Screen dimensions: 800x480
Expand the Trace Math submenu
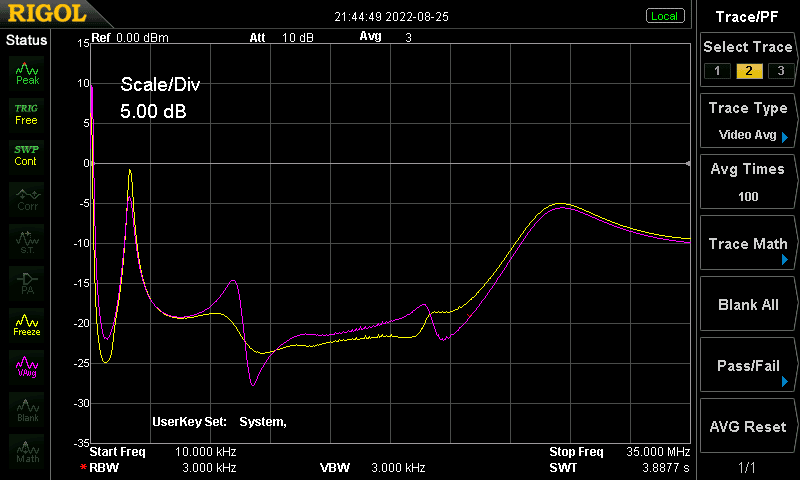click(x=747, y=243)
